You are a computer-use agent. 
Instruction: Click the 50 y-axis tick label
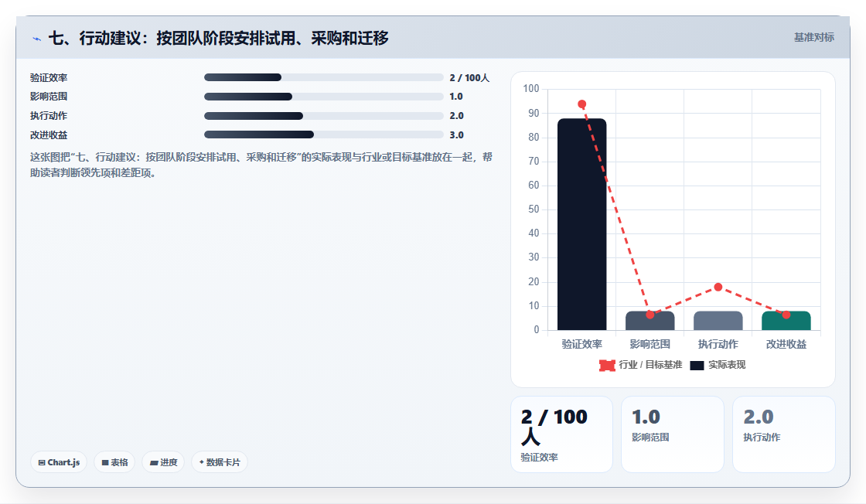tap(534, 209)
